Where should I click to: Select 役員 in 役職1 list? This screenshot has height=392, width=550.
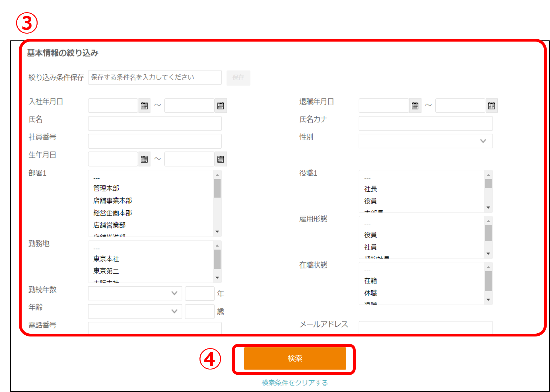click(370, 201)
